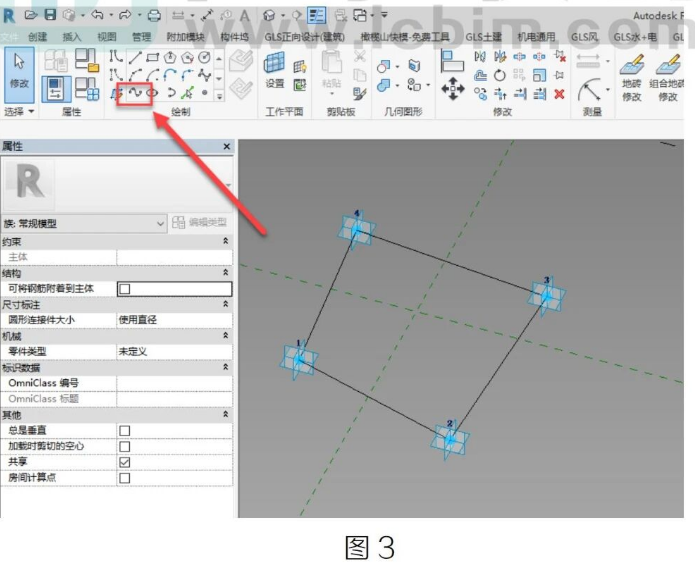This screenshot has width=695, height=568.
Task: Open the Undo history dropdown arrow
Action: pos(111,16)
